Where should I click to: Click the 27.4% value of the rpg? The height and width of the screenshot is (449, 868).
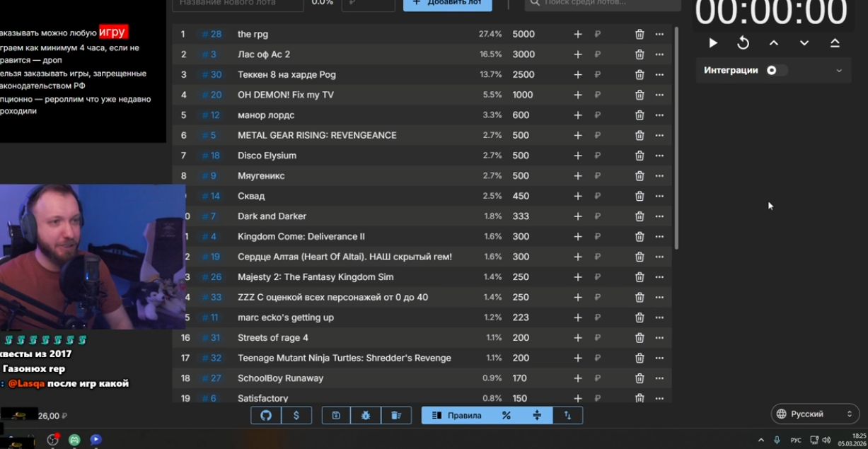click(490, 34)
